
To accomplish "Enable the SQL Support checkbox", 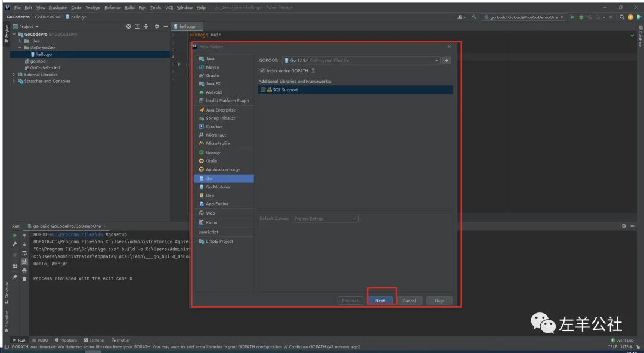I will (x=263, y=90).
